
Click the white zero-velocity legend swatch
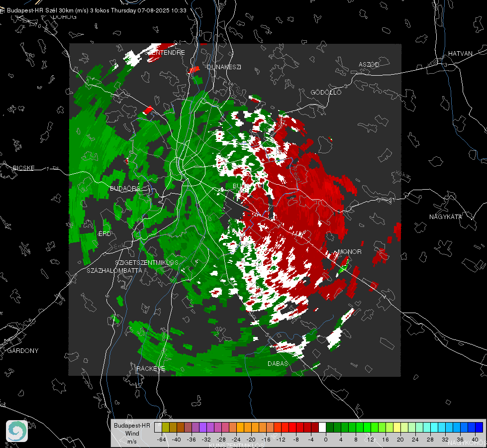[x=322, y=427]
